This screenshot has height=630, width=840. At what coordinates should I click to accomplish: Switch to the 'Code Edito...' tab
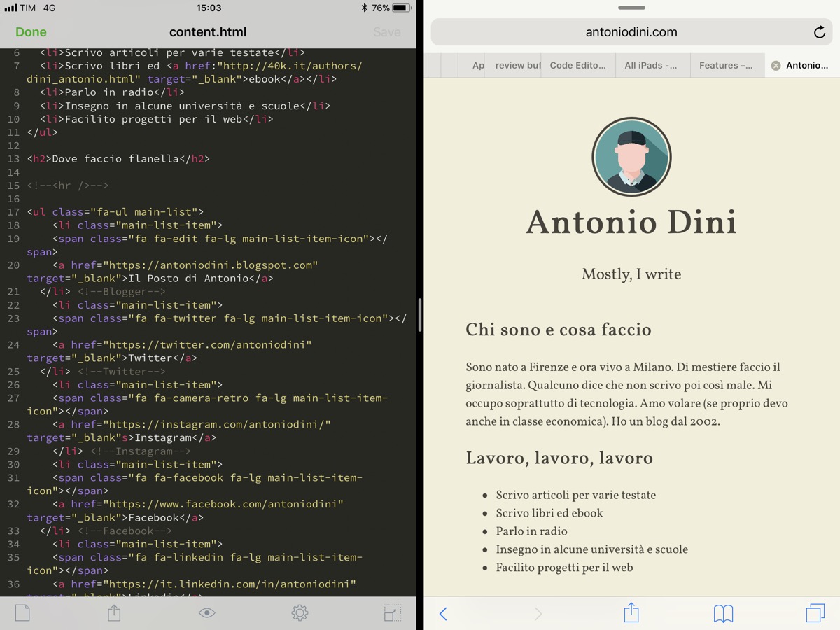pyautogui.click(x=577, y=66)
